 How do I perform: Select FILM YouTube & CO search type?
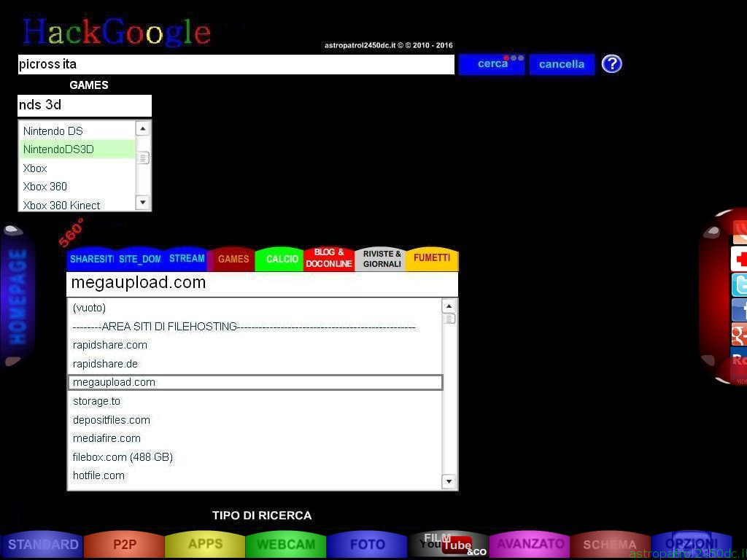pos(449,544)
